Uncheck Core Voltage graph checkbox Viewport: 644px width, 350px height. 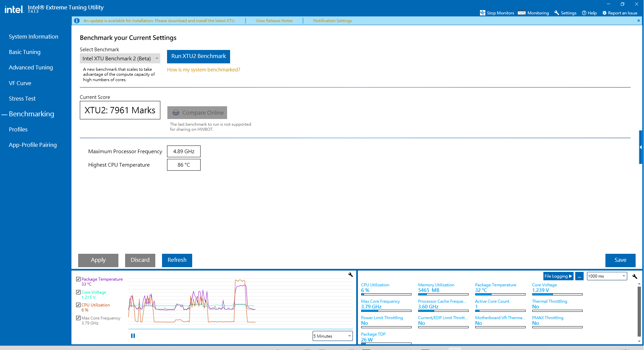(78, 292)
